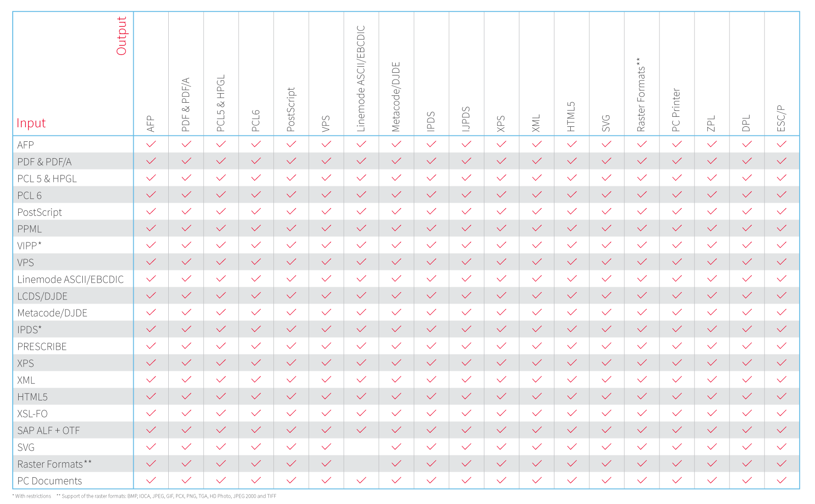
Task: Click the checkmark for XML input to PC Printer
Action: pyautogui.click(x=677, y=379)
